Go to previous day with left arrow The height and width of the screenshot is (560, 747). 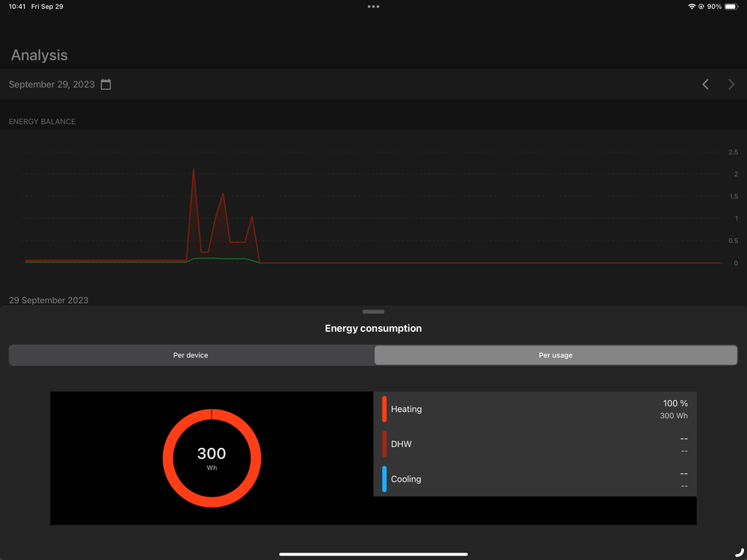[705, 84]
